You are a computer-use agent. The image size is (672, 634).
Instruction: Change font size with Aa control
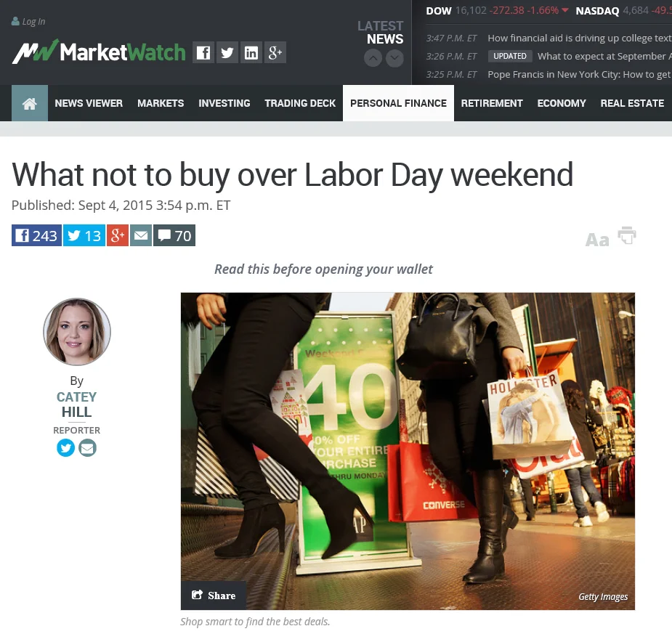point(597,240)
